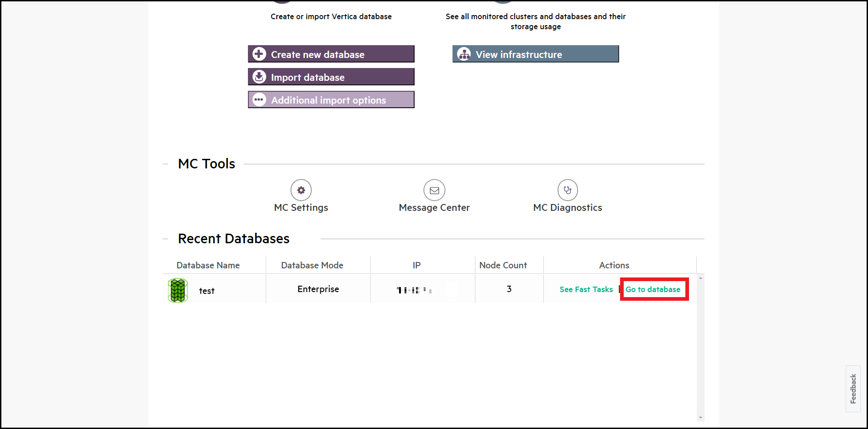Click the network icon on View infrastructure
Image resolution: width=868 pixels, height=429 pixels.
[464, 54]
